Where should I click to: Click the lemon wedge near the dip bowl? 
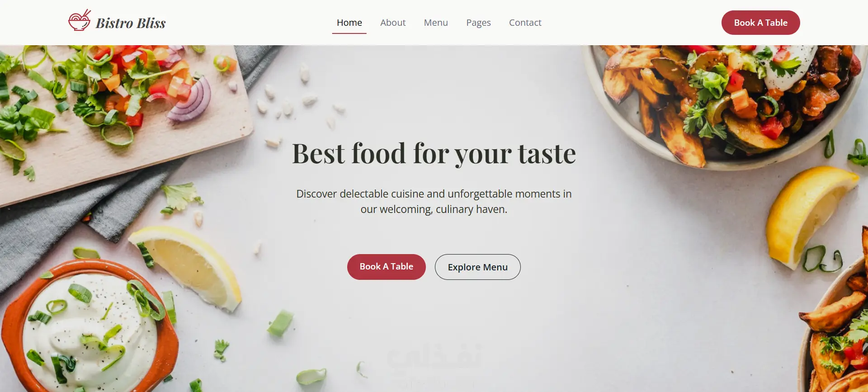tap(190, 267)
